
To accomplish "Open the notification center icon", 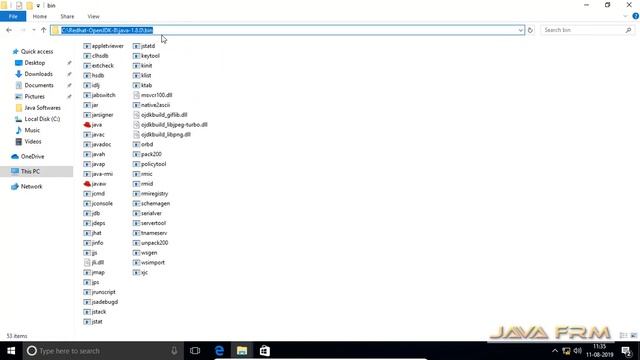I will [x=627, y=351].
